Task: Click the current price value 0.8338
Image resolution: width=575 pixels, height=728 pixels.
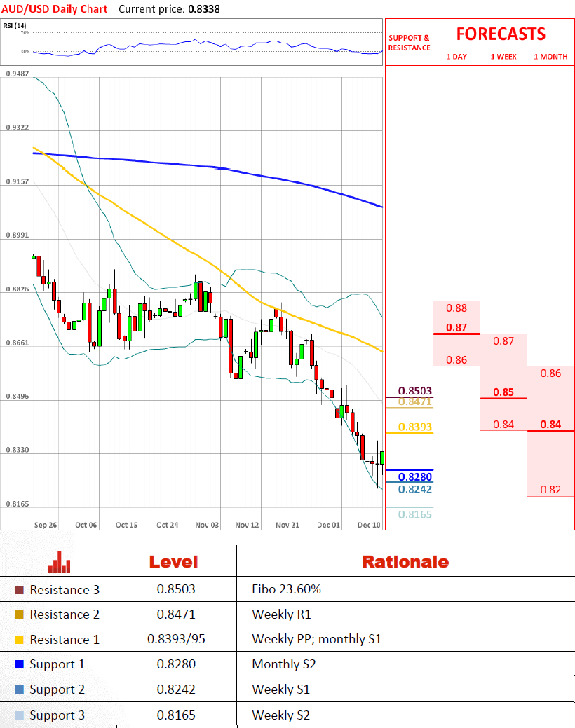Action: click(x=204, y=9)
